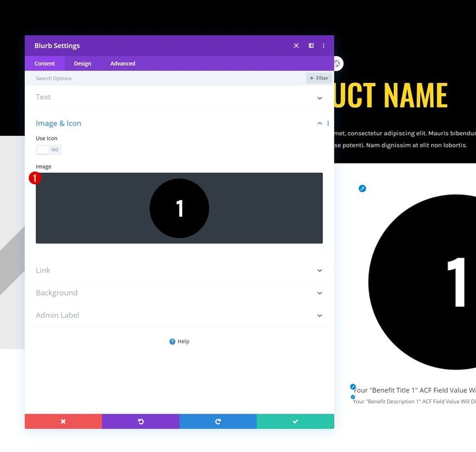
Task: Open the three-dot menu in Blurb Settings header
Action: [x=323, y=45]
